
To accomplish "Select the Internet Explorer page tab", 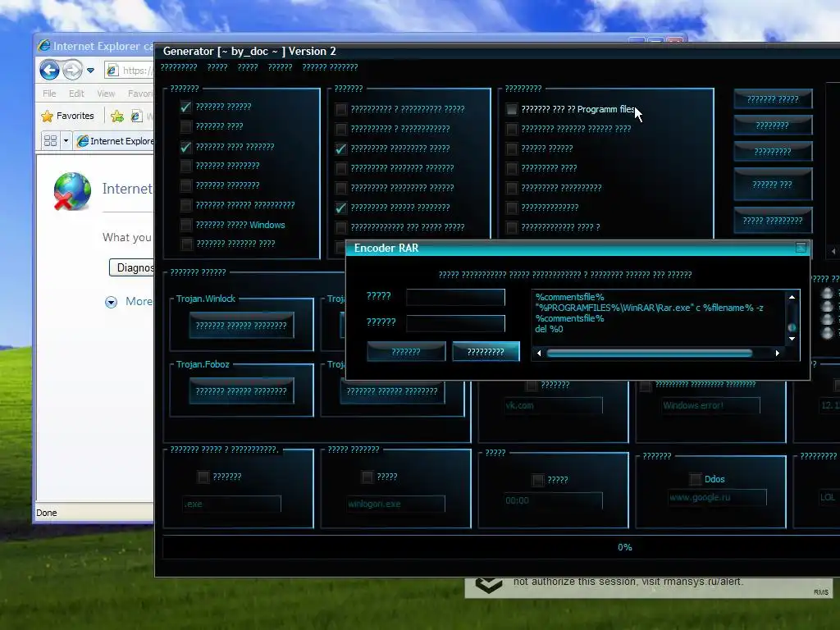I will coord(115,141).
